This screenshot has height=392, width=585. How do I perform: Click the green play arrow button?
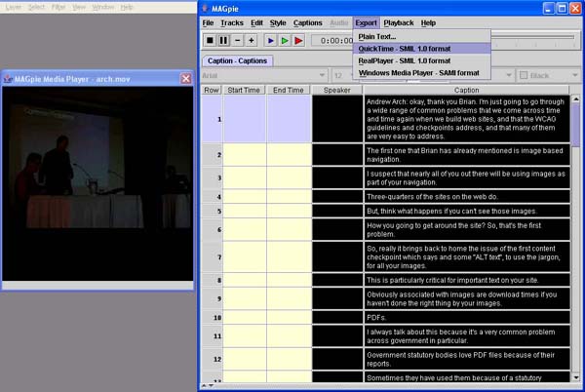pyautogui.click(x=285, y=40)
